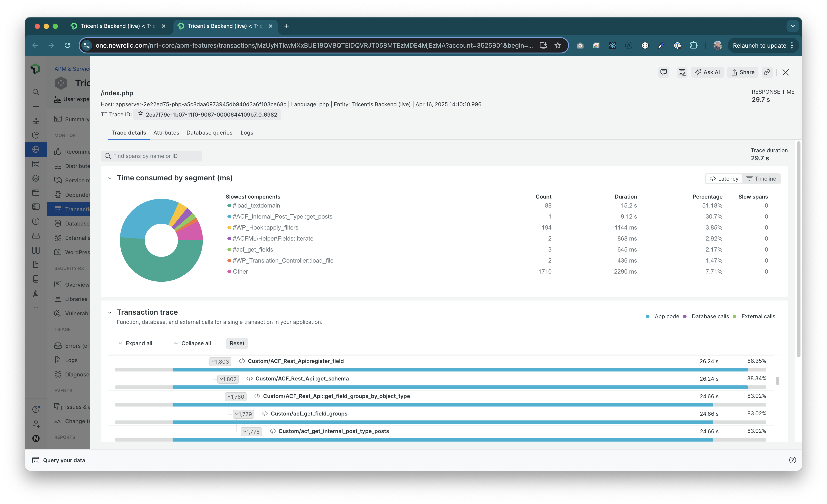This screenshot has height=504, width=827.
Task: Open search via magnifier icon in left rail
Action: click(36, 92)
